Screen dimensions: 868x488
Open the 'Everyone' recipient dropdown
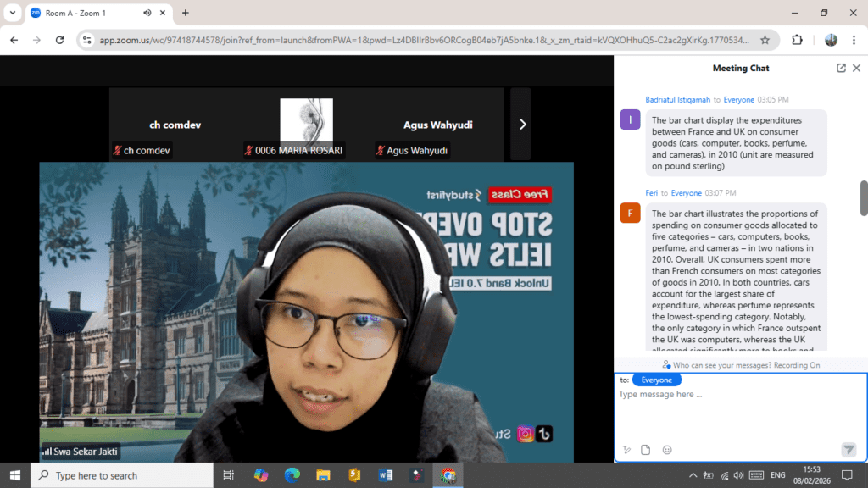click(656, 380)
